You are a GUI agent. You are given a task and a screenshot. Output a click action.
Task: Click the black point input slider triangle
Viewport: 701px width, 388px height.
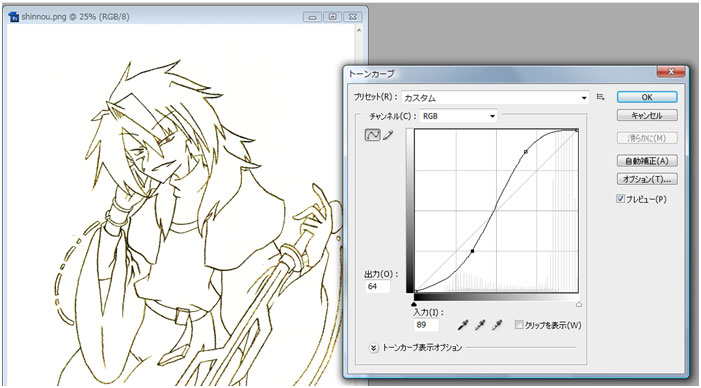tap(414, 304)
